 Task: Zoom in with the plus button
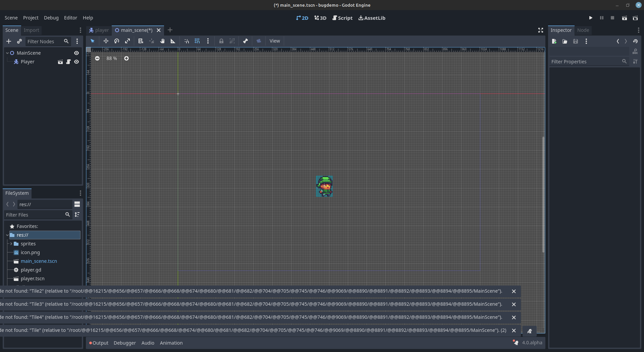[x=126, y=58]
